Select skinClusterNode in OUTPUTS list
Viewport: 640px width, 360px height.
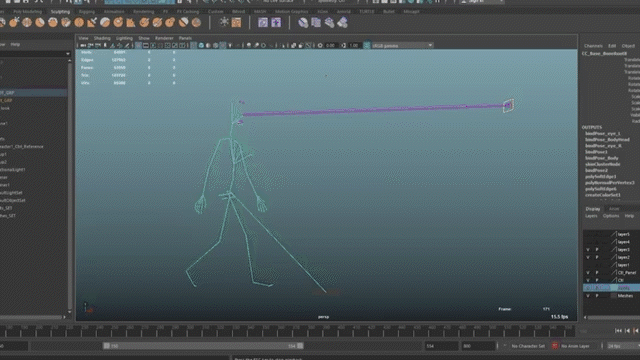click(602, 164)
